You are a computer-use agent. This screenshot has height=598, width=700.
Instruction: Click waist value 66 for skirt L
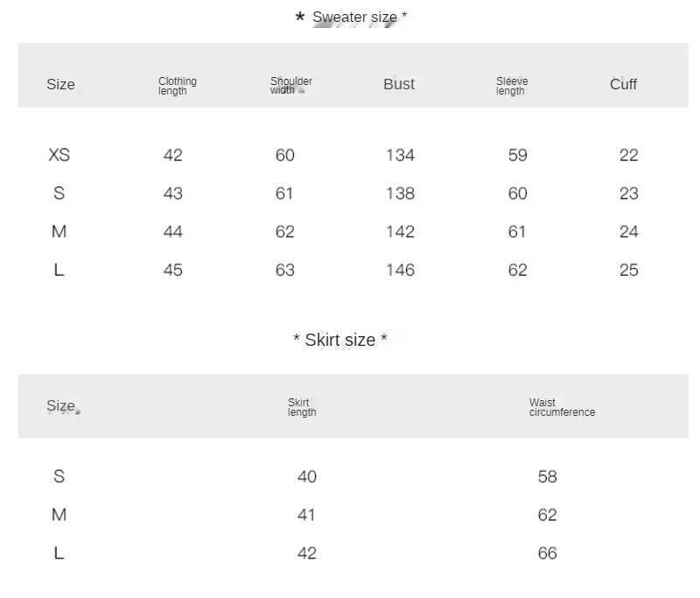click(x=547, y=552)
